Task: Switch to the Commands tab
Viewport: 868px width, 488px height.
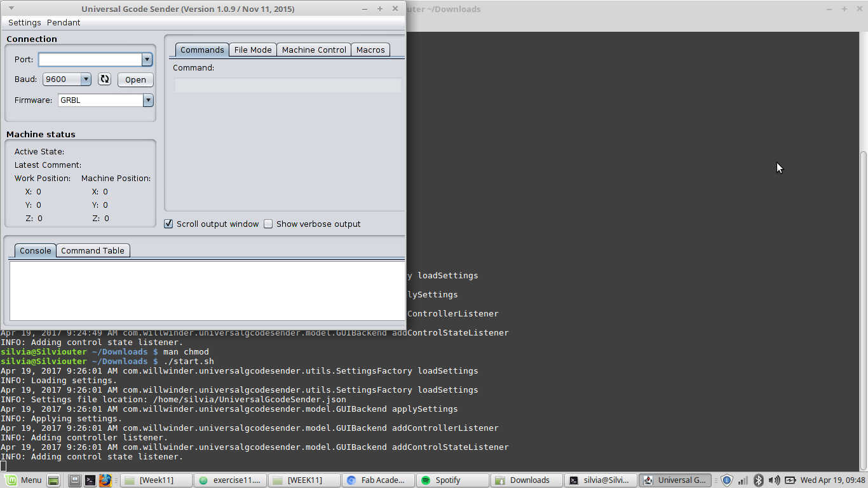Action: 202,50
